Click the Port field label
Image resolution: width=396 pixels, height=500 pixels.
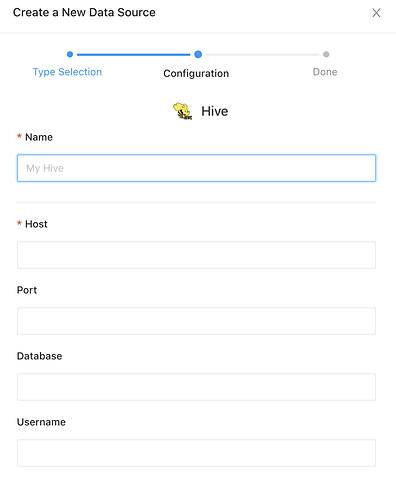[x=27, y=290]
